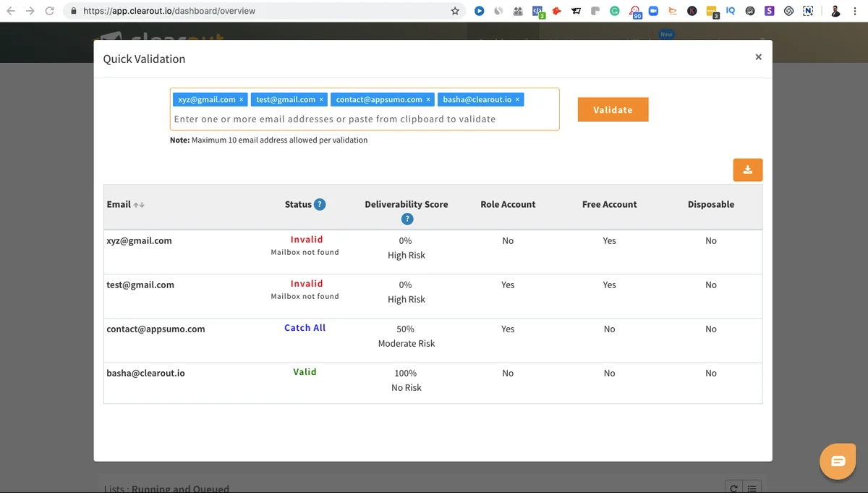Image resolution: width=868 pixels, height=493 pixels.
Task: Click list view icon beside lists refresh
Action: click(752, 488)
